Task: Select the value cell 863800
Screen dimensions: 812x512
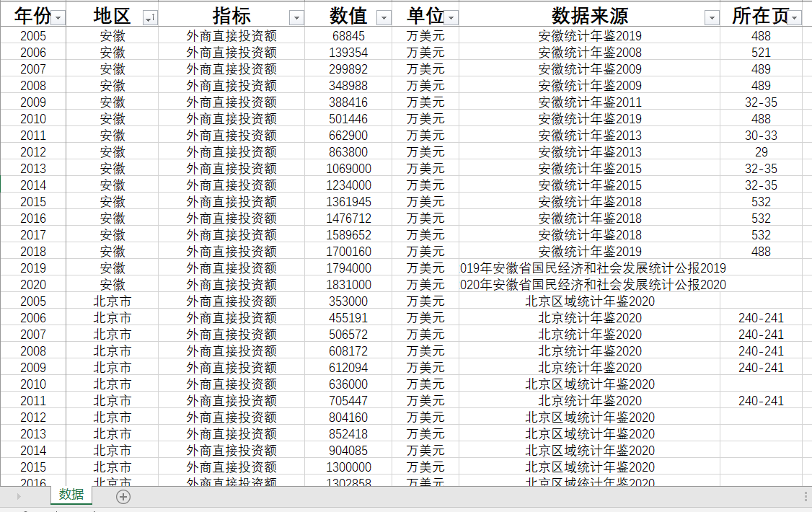Action: 348,151
